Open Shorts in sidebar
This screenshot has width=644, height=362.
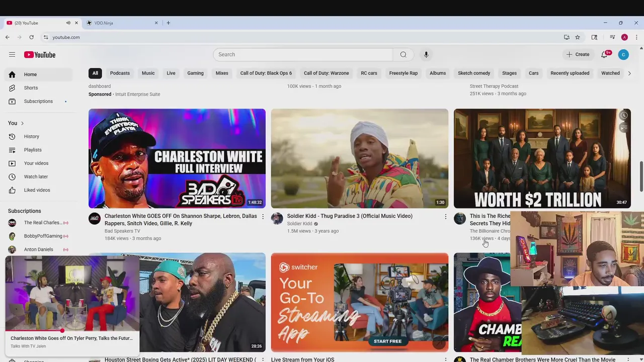point(39,88)
